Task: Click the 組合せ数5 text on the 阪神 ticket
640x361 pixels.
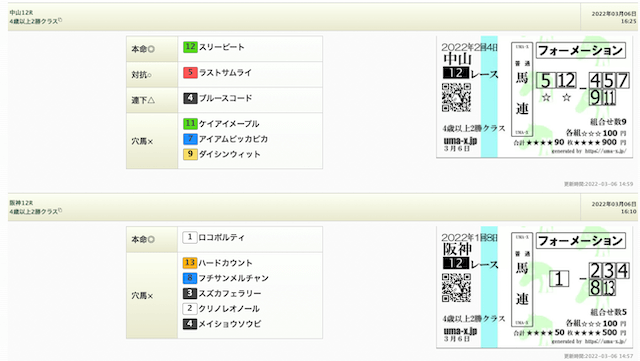Action: coord(608,312)
